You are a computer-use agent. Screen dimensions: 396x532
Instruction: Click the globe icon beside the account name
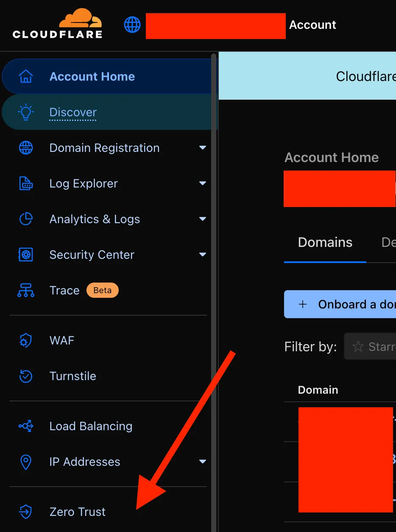click(x=132, y=25)
